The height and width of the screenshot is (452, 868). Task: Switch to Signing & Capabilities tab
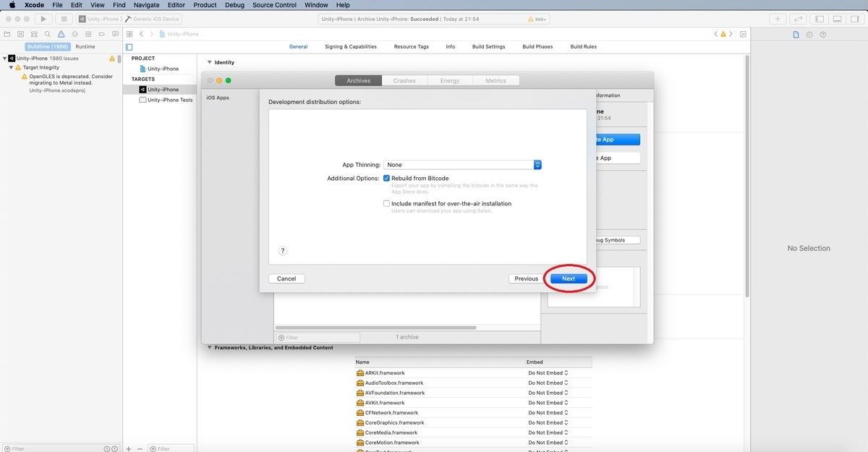[x=351, y=47]
